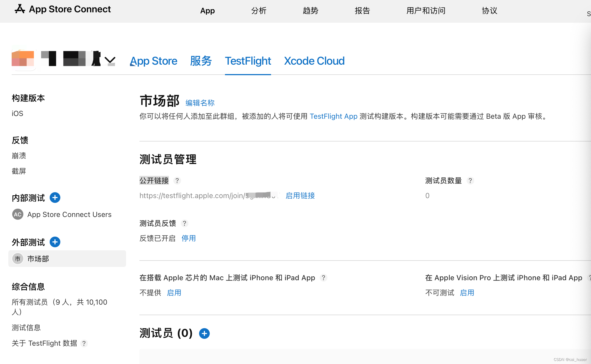The image size is (591, 364).
Task: Enable testing on Apple silicon Mac
Action: pyautogui.click(x=174, y=292)
